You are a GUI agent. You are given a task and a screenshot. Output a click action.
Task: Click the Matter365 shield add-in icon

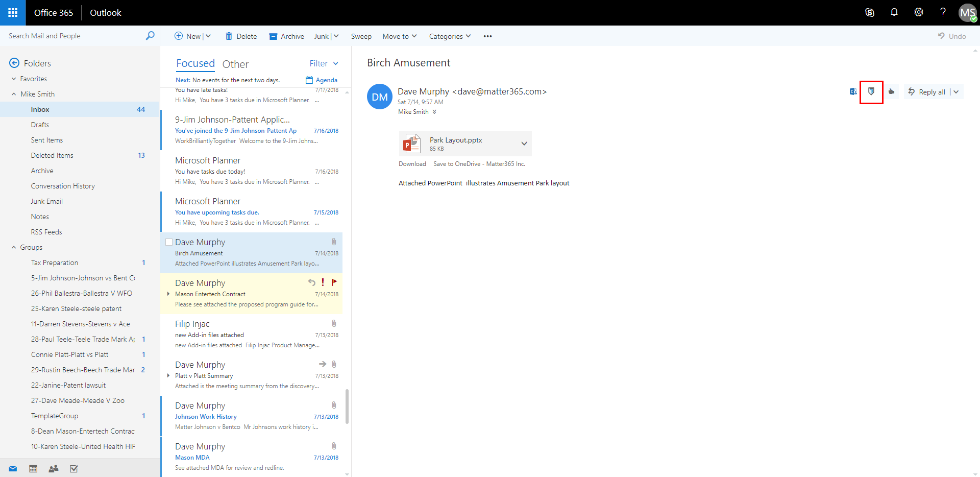[x=871, y=92]
